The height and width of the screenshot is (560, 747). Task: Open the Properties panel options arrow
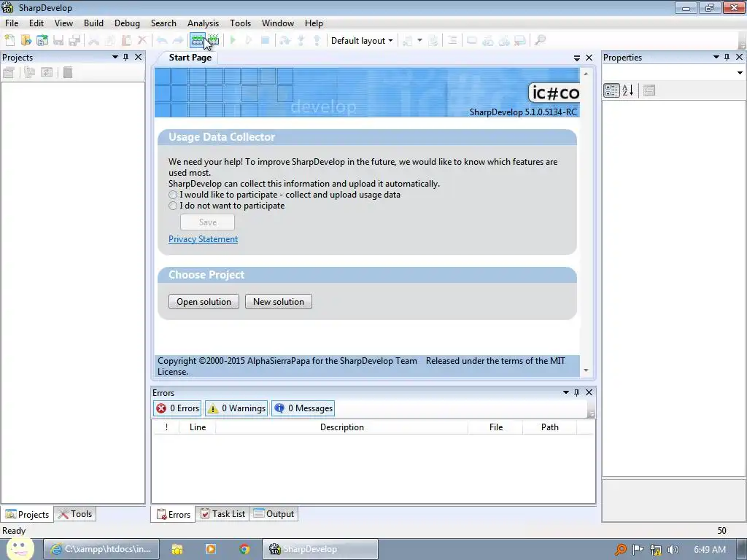tap(716, 57)
